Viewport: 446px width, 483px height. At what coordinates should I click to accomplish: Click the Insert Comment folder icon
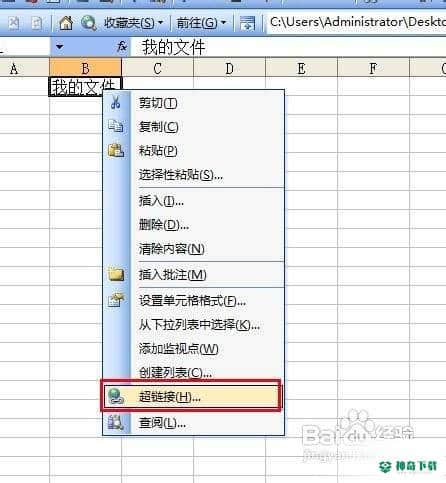click(x=116, y=274)
